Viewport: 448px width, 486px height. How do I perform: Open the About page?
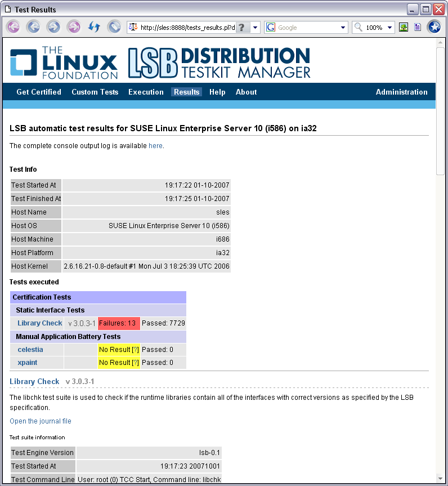pyautogui.click(x=247, y=92)
